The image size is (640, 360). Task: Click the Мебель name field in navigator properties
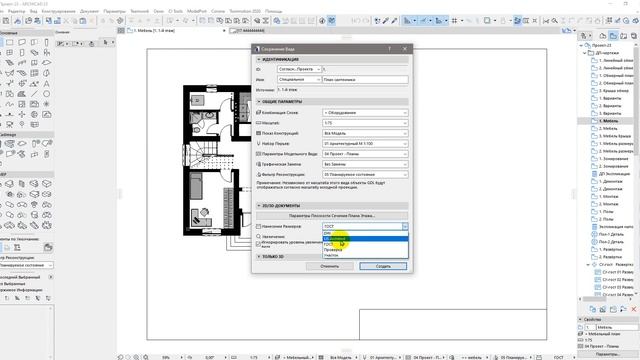pos(618,327)
